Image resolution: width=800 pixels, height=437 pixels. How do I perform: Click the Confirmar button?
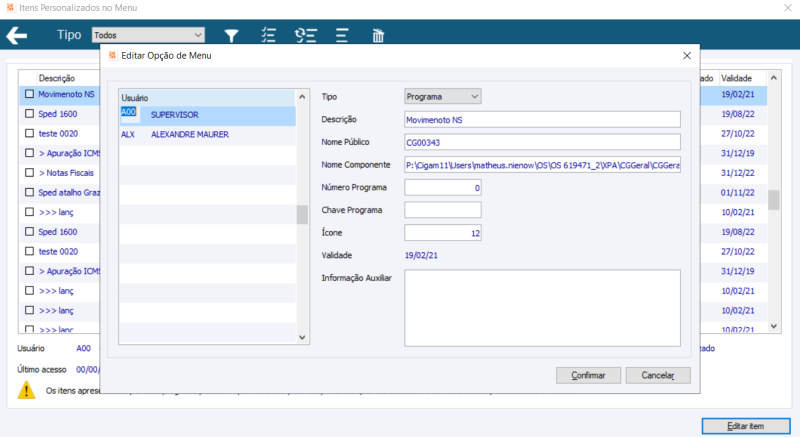588,375
